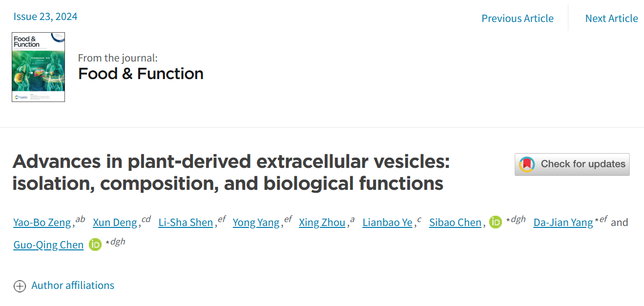Image resolution: width=644 pixels, height=306 pixels.
Task: Open Yong Yang author link
Action: click(x=256, y=223)
